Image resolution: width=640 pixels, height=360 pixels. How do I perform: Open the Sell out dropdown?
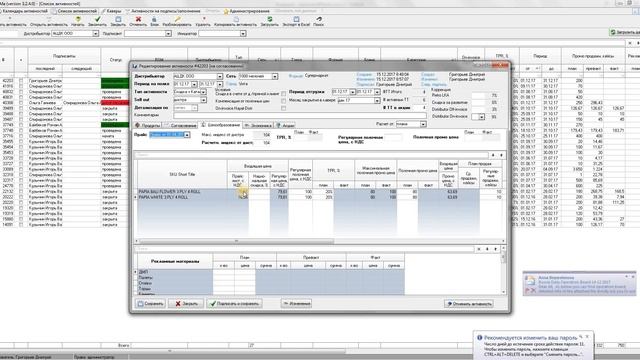pyautogui.click(x=203, y=100)
